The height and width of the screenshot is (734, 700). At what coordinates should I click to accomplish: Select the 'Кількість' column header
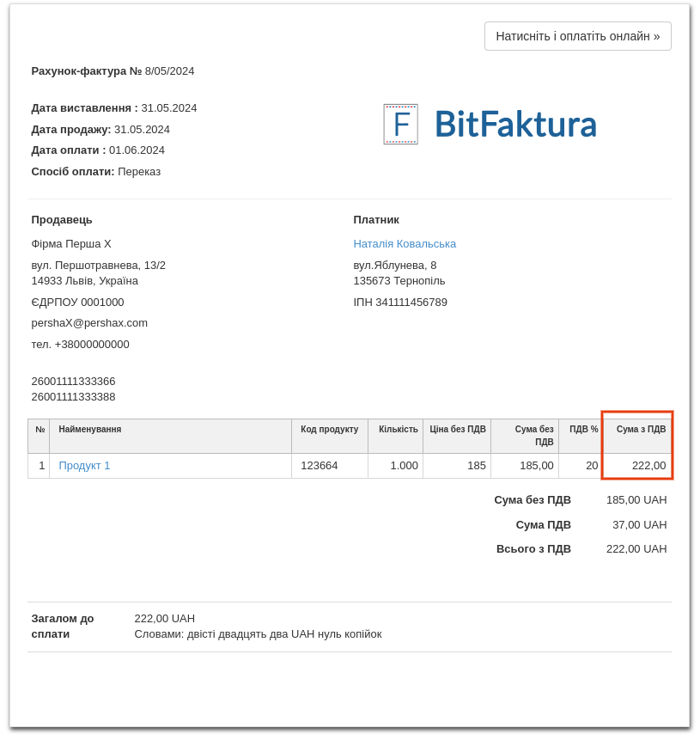coord(398,430)
